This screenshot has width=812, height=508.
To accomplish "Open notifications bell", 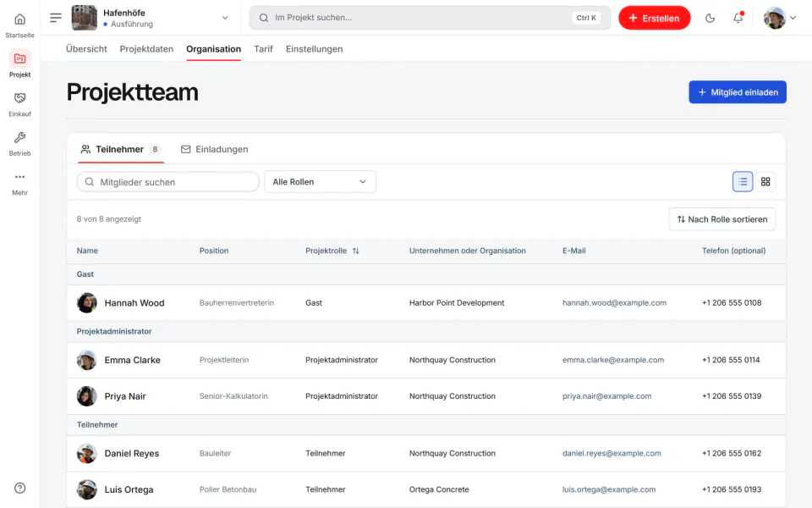I will click(738, 18).
